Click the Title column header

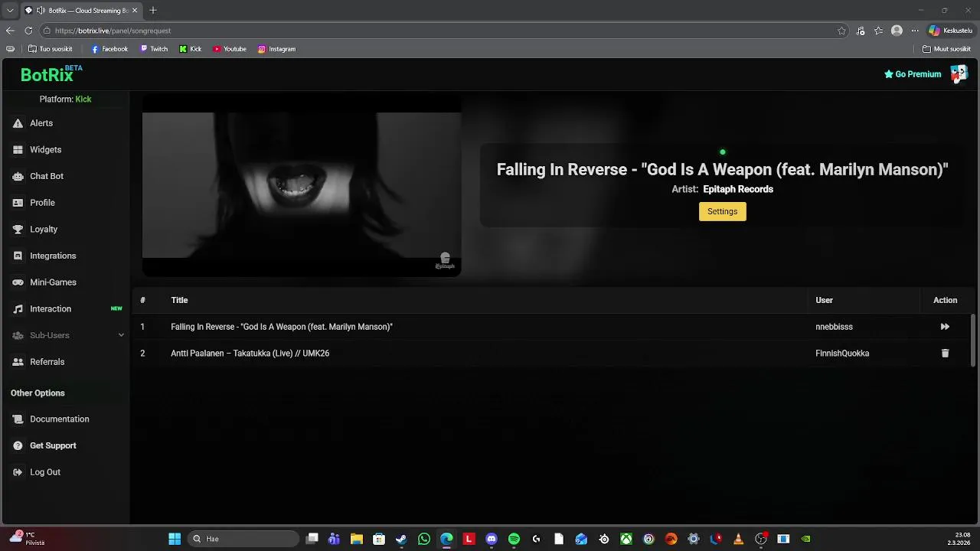(x=179, y=301)
